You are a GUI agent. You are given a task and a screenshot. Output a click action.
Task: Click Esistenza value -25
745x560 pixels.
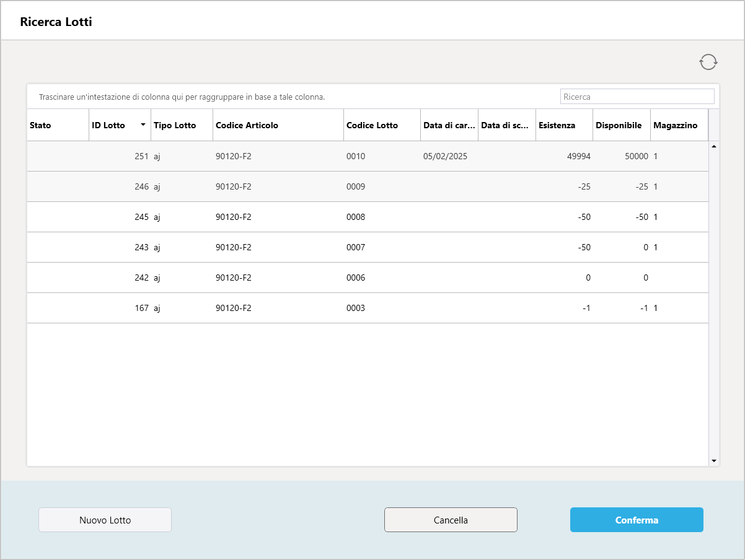[583, 186]
